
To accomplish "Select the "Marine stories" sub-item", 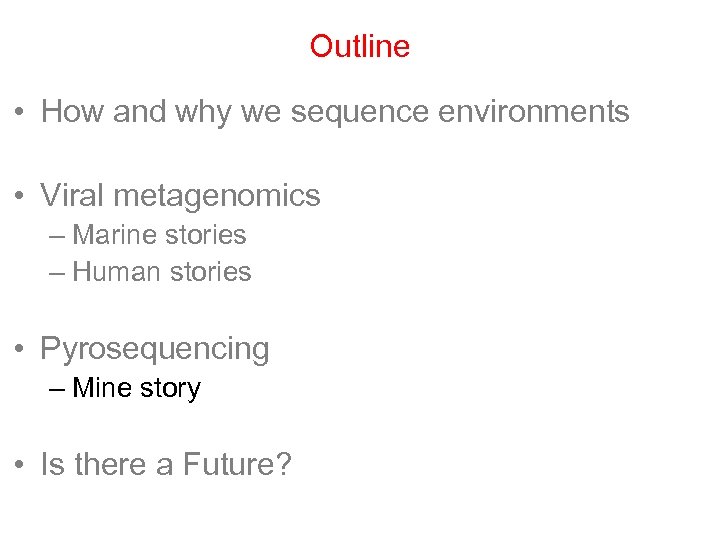I will click(x=160, y=235).
